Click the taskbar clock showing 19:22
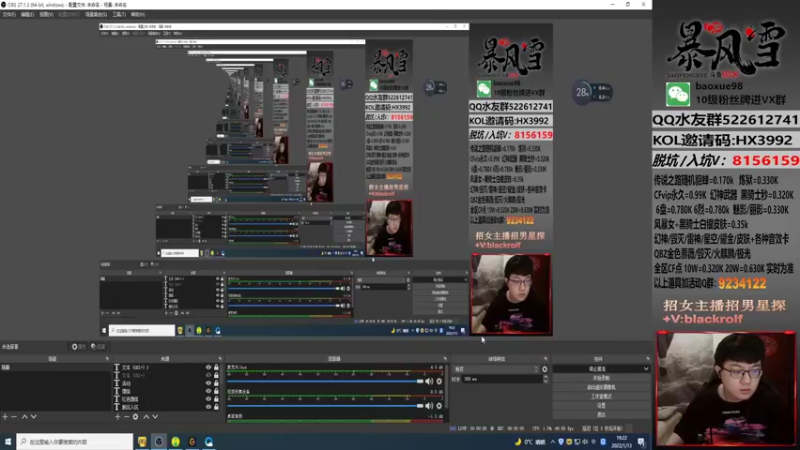Viewport: 800px width, 450px height. click(x=622, y=442)
